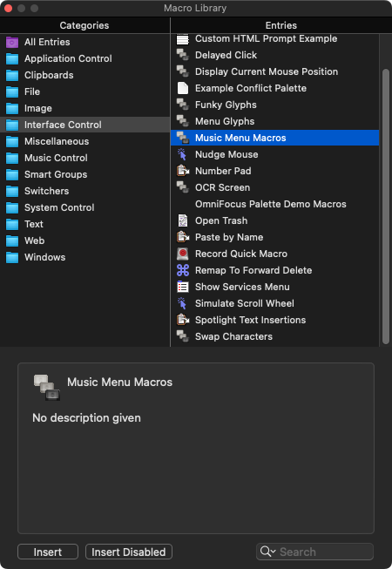The height and width of the screenshot is (569, 392).
Task: Select the Miscellaneous category
Action: (x=84, y=141)
